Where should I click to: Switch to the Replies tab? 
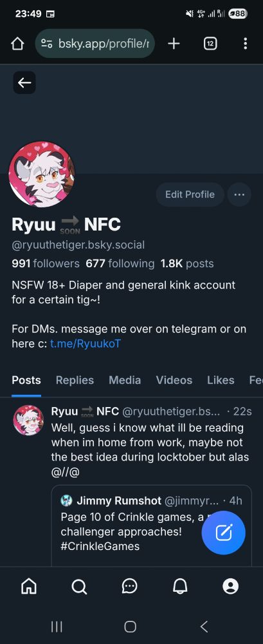coord(75,381)
